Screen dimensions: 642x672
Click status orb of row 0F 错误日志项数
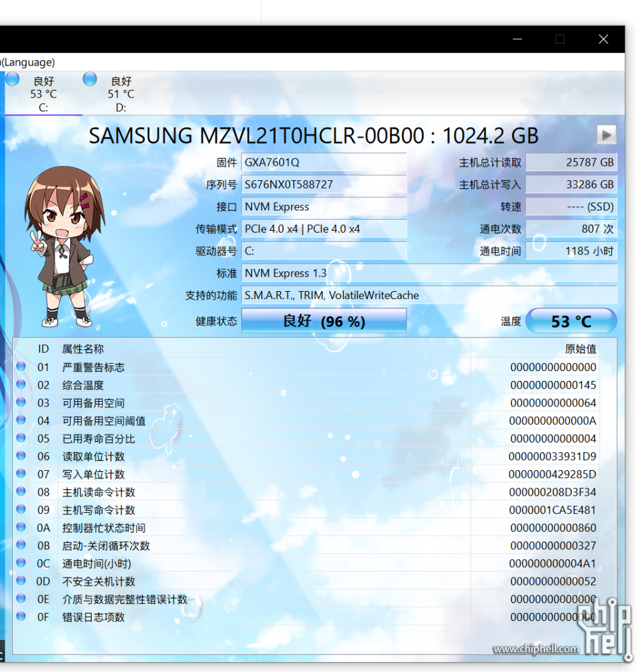pos(21,616)
